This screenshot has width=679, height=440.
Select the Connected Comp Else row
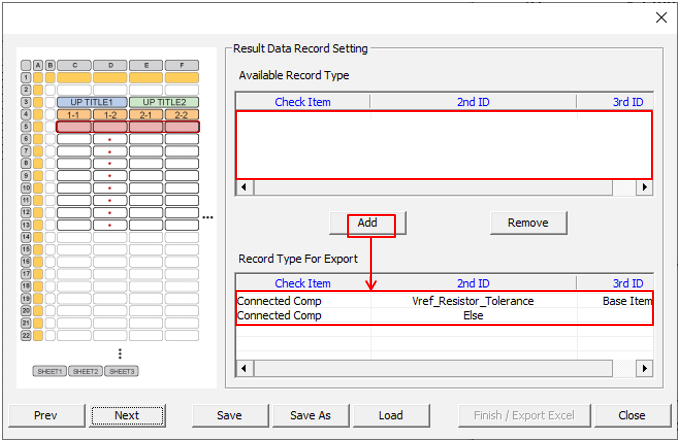click(472, 316)
